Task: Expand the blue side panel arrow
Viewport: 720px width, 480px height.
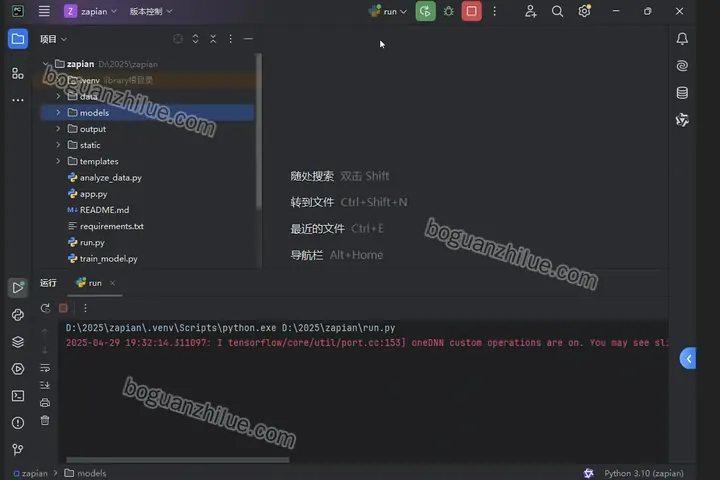Action: pyautogui.click(x=688, y=358)
